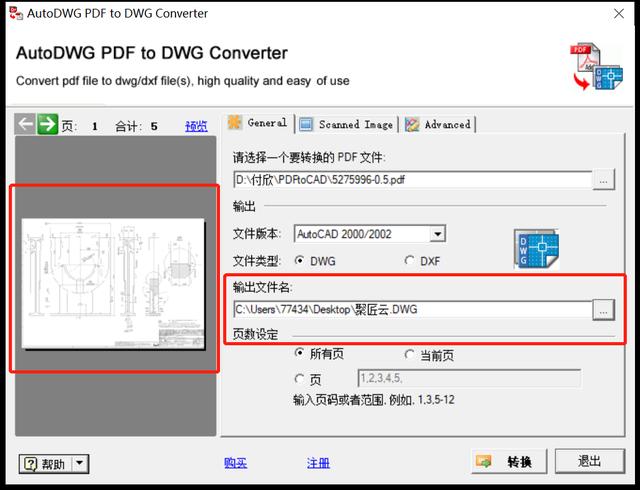640x490 pixels.
Task: Expand the 帮助 help dropdown arrow
Action: (x=80, y=464)
